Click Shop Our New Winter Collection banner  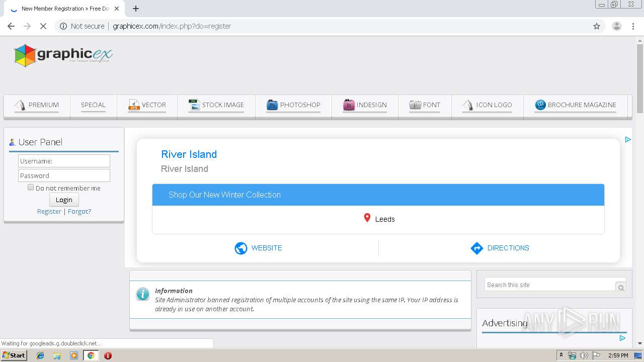click(378, 195)
